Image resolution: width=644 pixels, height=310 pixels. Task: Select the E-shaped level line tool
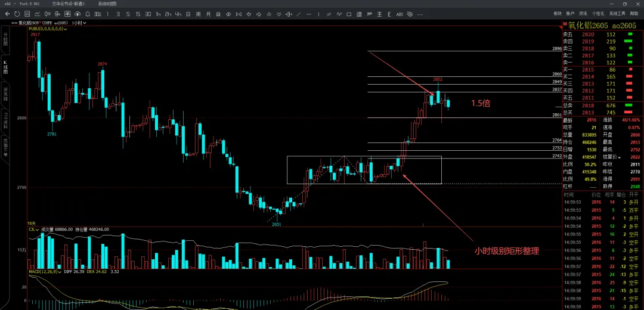[x=389, y=14]
